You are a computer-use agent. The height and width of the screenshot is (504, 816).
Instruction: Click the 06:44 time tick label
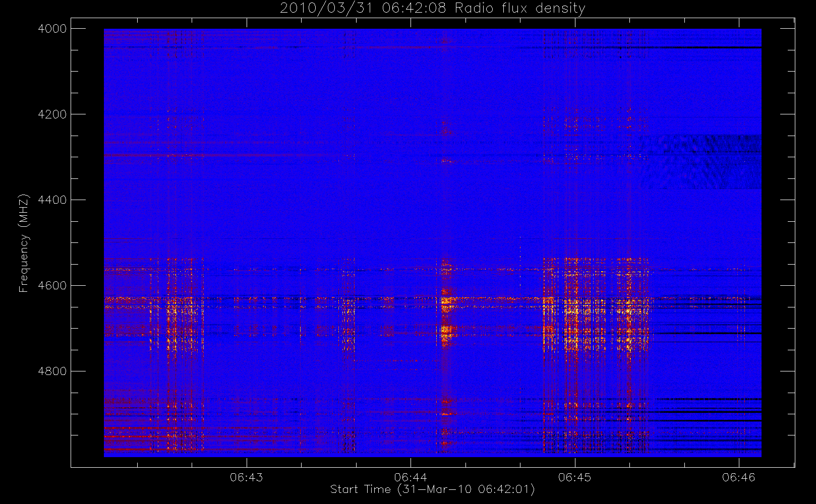[411, 477]
